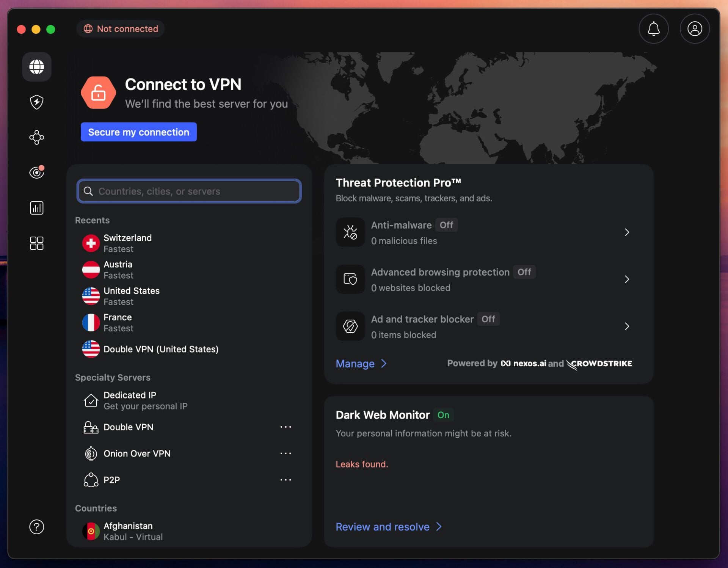The width and height of the screenshot is (728, 568).
Task: Open Double VPN three-dot options menu
Action: coord(285,427)
